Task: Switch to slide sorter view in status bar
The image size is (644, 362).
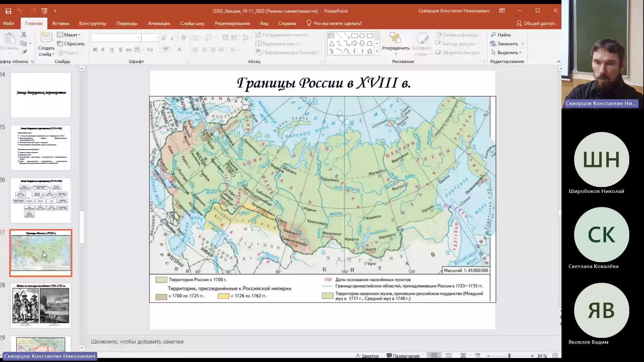Action: 449,356
